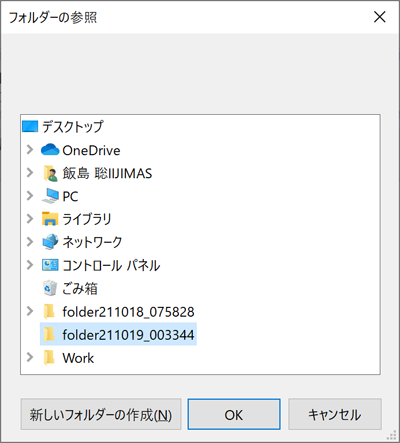The image size is (400, 443).
Task: Expand folder211018_075828 in the tree
Action: [x=30, y=311]
